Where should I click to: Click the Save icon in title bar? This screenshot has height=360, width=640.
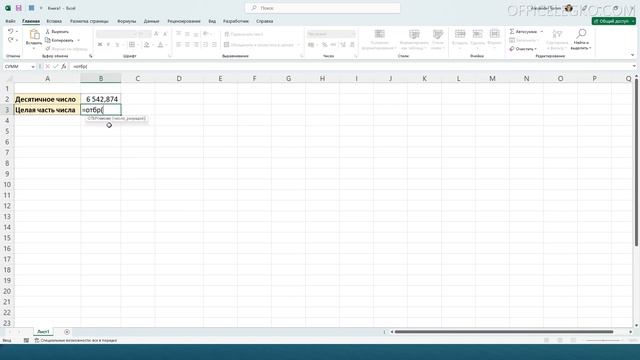[18, 8]
